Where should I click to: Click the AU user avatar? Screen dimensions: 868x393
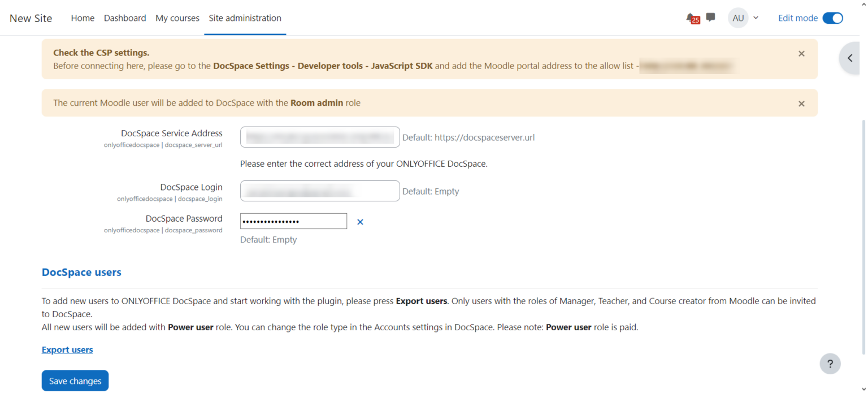click(x=738, y=18)
